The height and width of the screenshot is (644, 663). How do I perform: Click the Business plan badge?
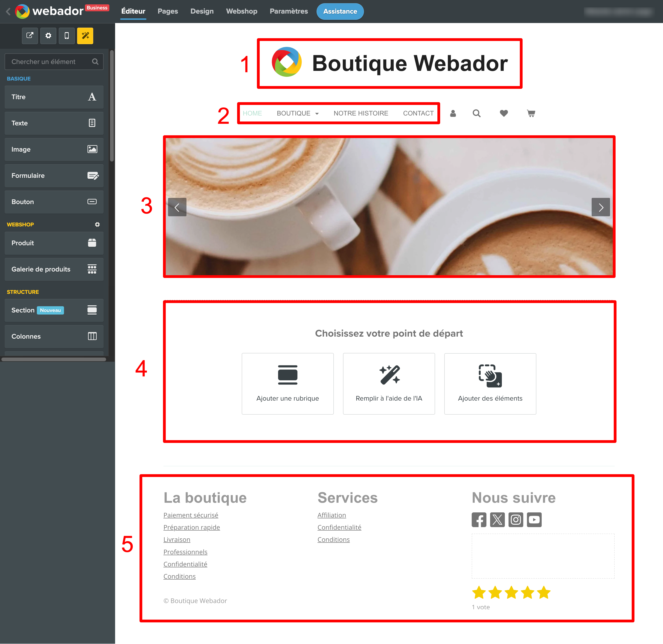click(x=97, y=8)
